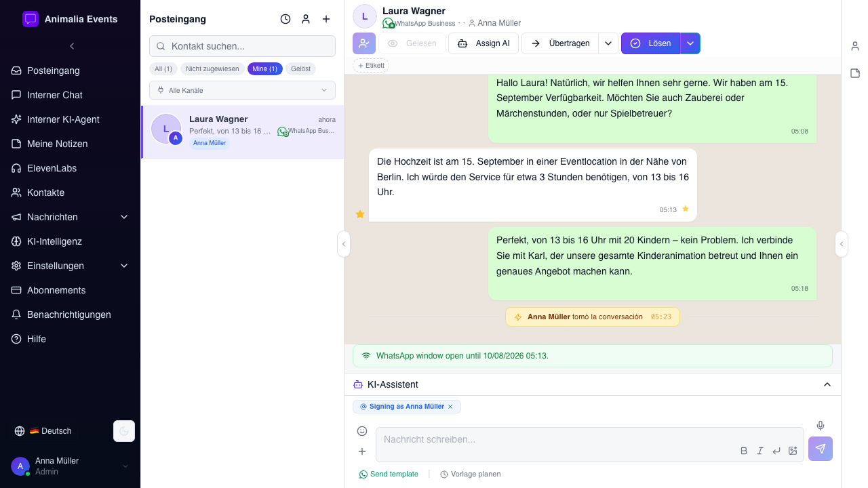Open the Übertragen dropdown arrow
This screenshot has width=868, height=488.
608,43
